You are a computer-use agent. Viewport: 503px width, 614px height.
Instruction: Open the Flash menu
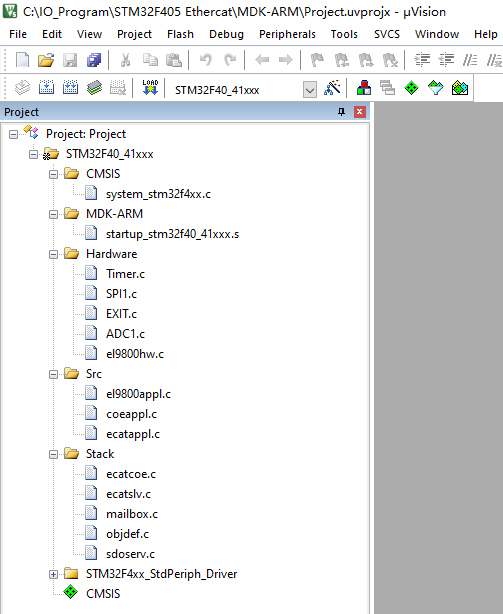point(180,34)
